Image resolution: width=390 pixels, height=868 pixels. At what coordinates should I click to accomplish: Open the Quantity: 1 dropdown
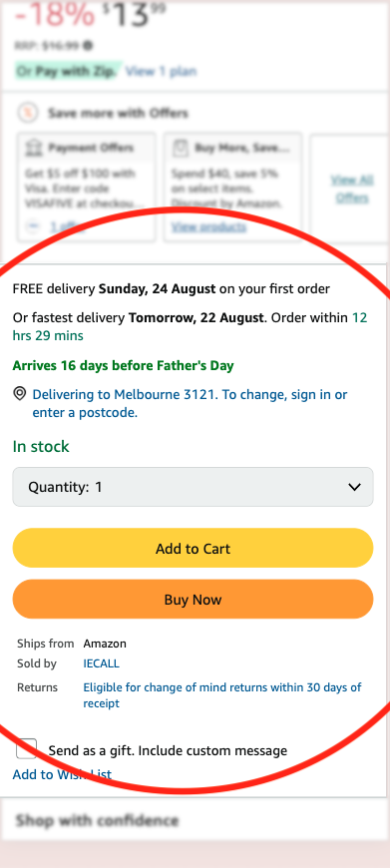coord(194,487)
